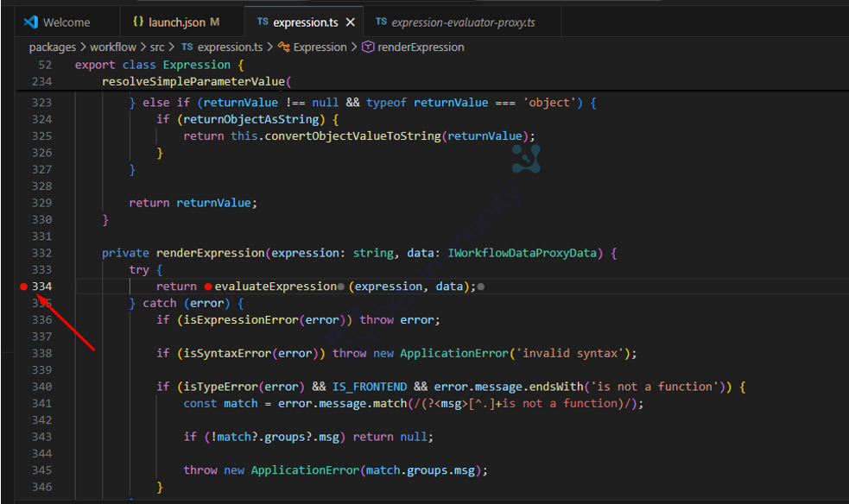Expand the chevron after Expression breadcrumb
The image size is (849, 504).
pyautogui.click(x=354, y=47)
